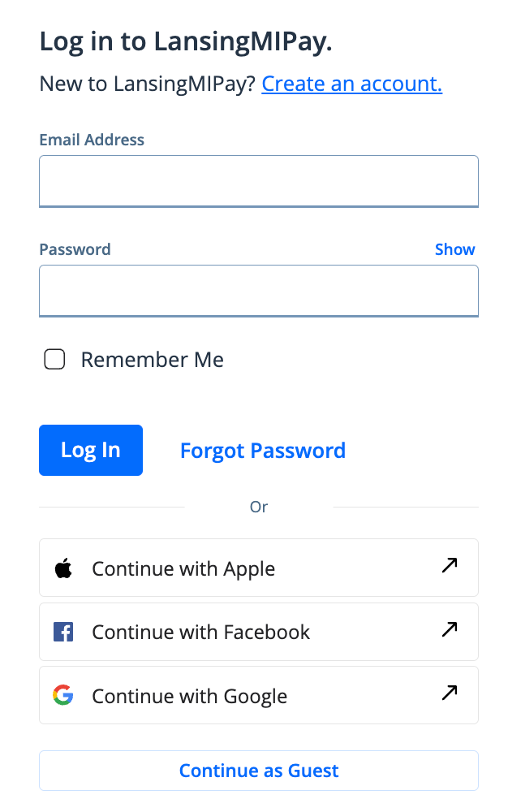Click the arrow icon in the Facebook row
The width and height of the screenshot is (508, 812).
click(x=450, y=629)
